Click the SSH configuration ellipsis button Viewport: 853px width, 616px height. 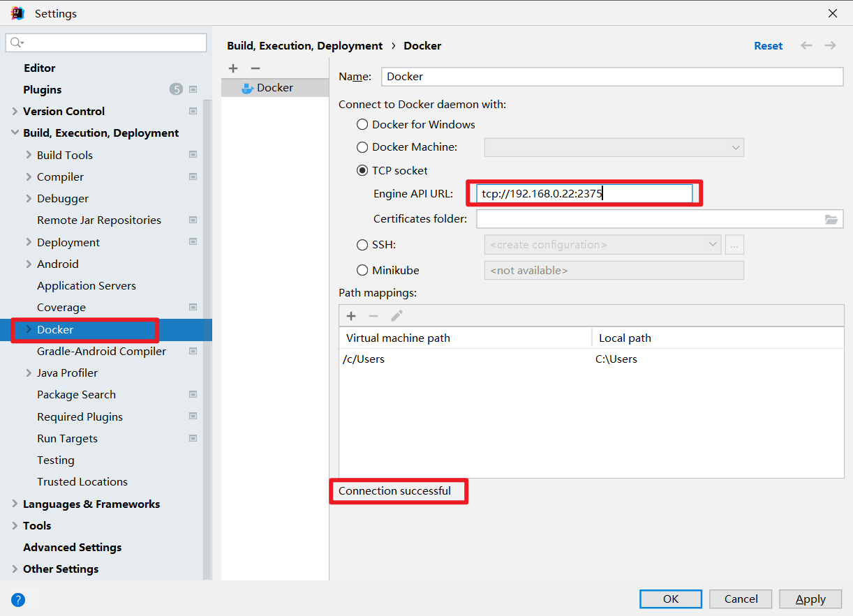pyautogui.click(x=734, y=245)
